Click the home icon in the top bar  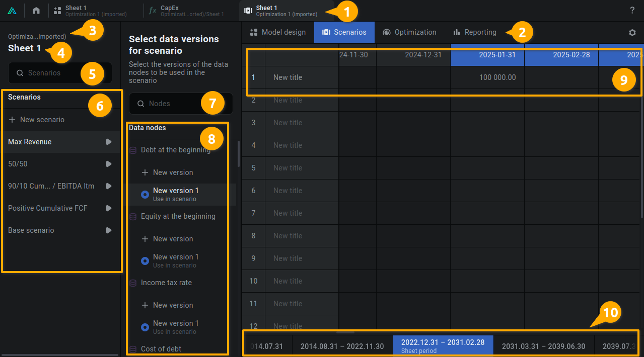click(x=36, y=10)
